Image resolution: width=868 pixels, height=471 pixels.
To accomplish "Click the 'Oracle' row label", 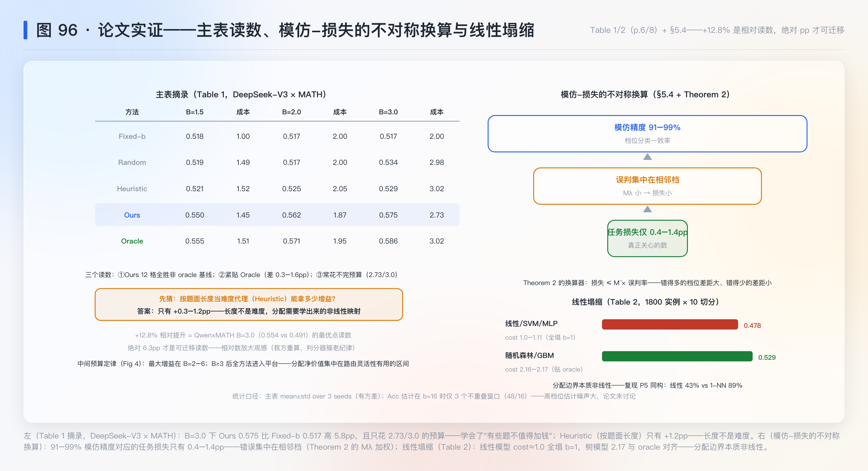I will [x=132, y=241].
